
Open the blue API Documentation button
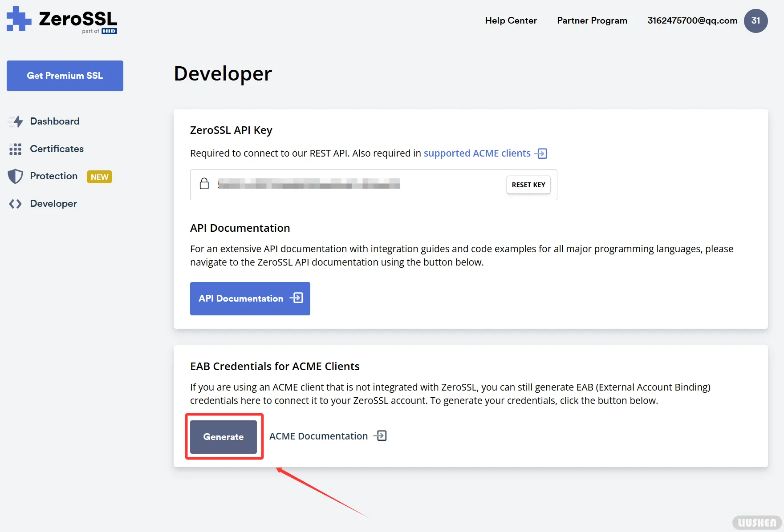(250, 298)
